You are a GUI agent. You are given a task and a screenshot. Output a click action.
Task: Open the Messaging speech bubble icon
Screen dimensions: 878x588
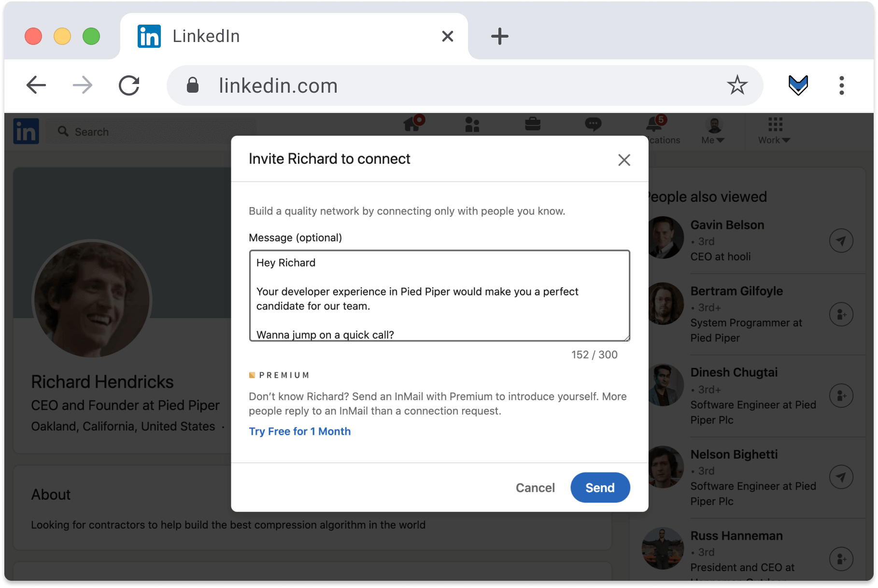593,124
